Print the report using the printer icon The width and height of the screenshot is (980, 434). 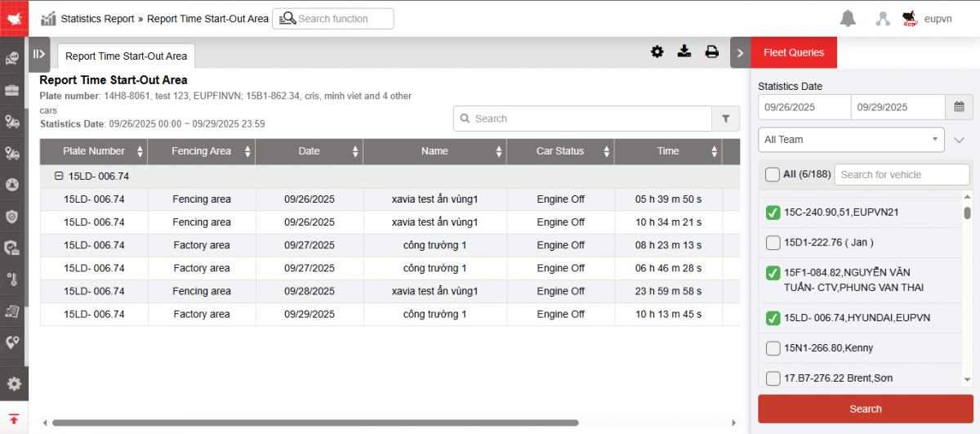click(x=711, y=52)
